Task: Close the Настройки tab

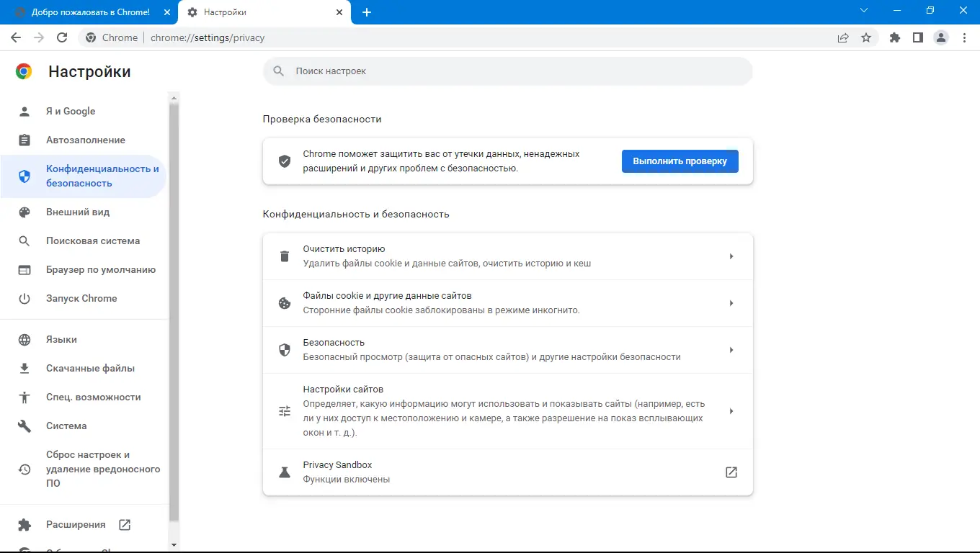Action: pos(339,12)
